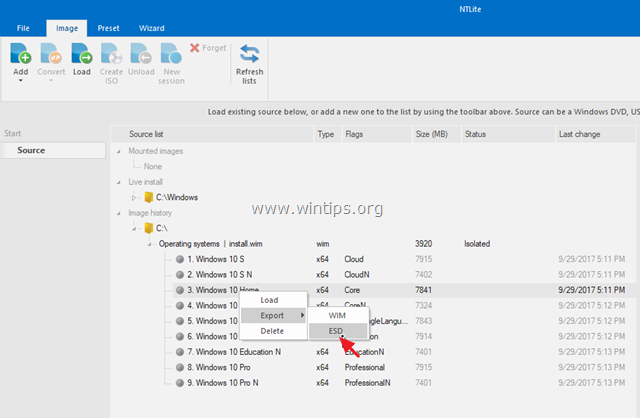Image resolution: width=640 pixels, height=418 pixels.
Task: Collapse the C:\ node under Image history
Action: [x=134, y=229]
